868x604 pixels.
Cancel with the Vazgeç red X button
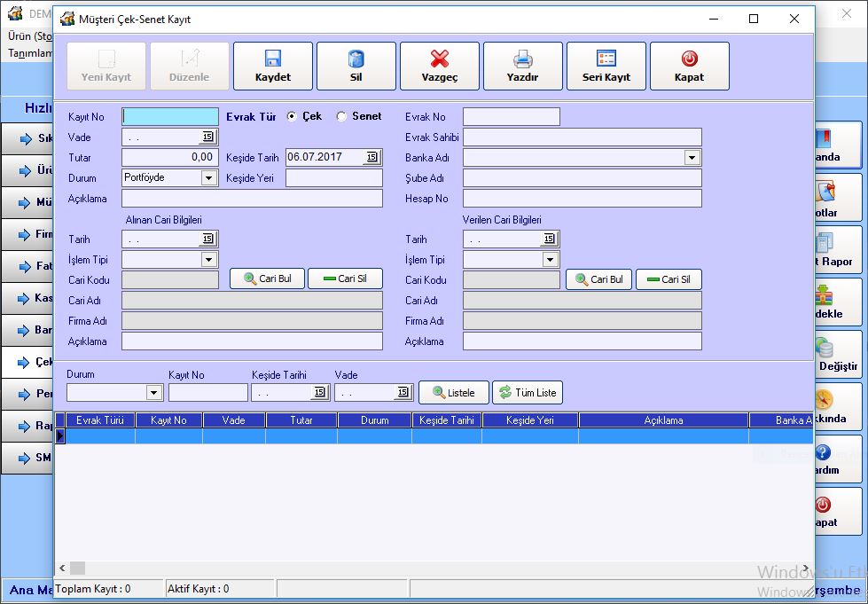click(440, 66)
